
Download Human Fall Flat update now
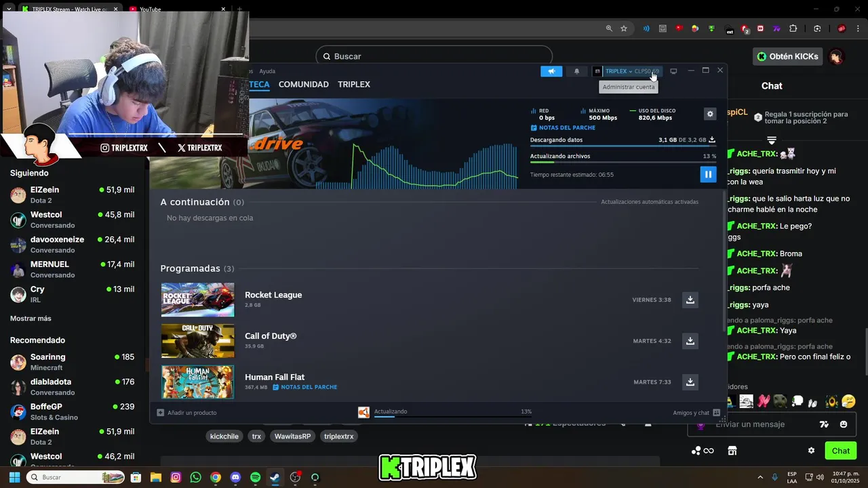point(690,382)
